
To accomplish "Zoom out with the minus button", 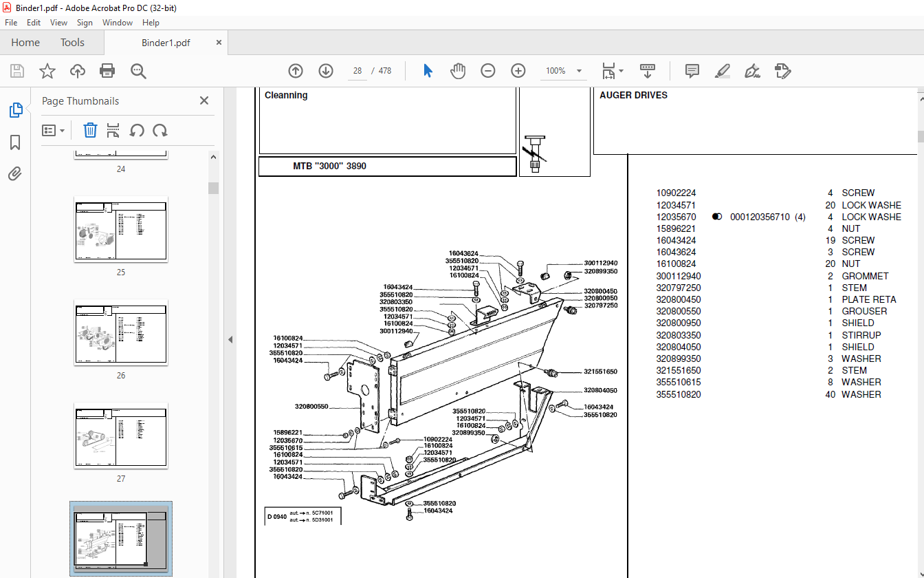I will coord(488,71).
